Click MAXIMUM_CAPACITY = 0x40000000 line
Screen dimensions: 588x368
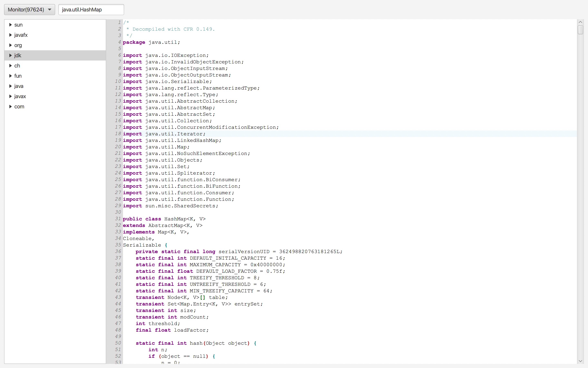(x=210, y=265)
